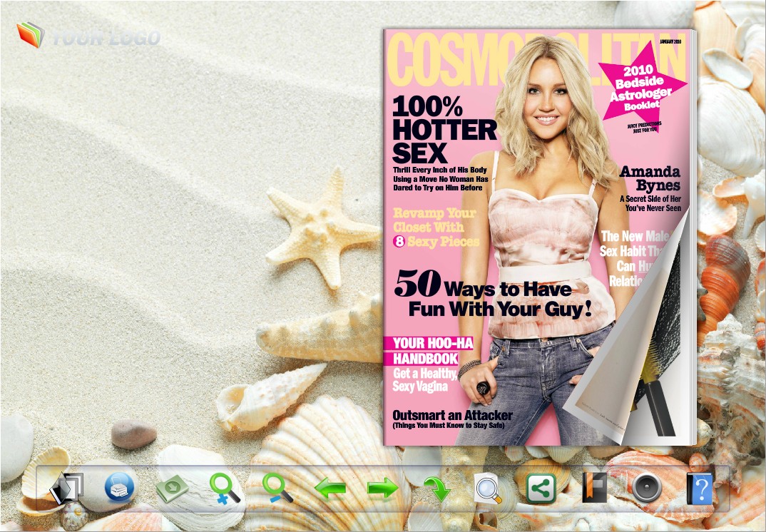Go to next page with right arrow
Image resolution: width=766 pixels, height=532 pixels.
click(x=383, y=488)
